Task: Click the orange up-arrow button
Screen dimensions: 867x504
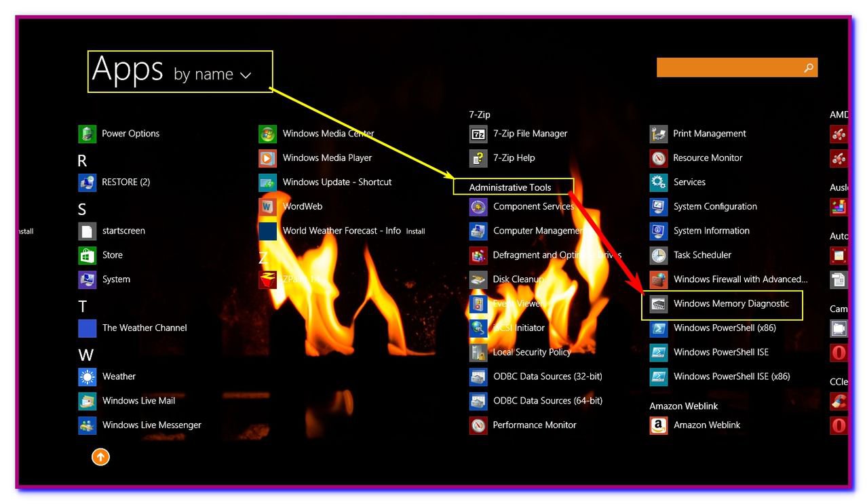Action: click(100, 457)
